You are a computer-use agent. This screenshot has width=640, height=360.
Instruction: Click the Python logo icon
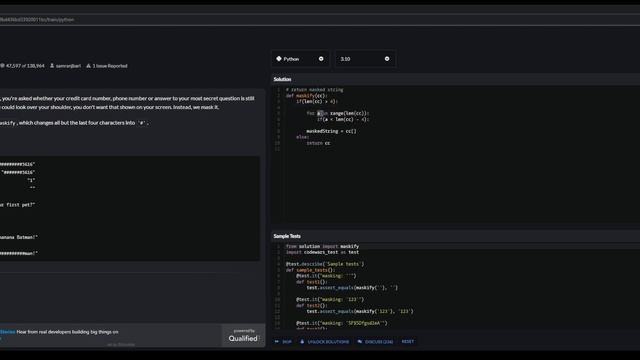(x=279, y=59)
